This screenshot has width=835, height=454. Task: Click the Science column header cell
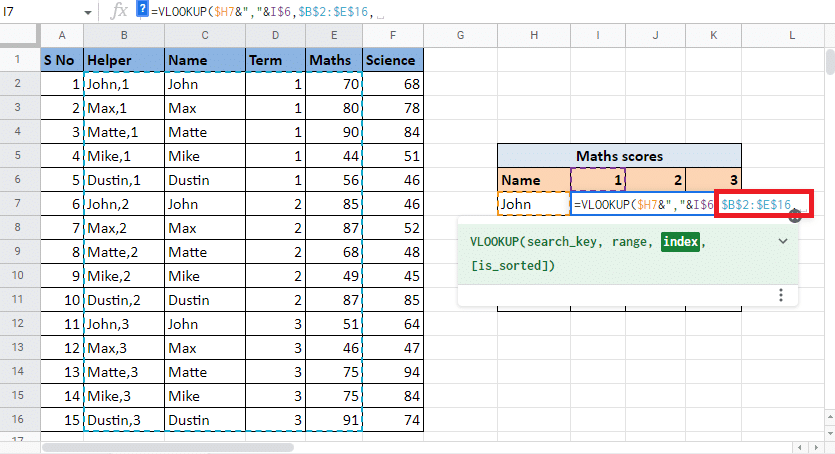click(392, 60)
